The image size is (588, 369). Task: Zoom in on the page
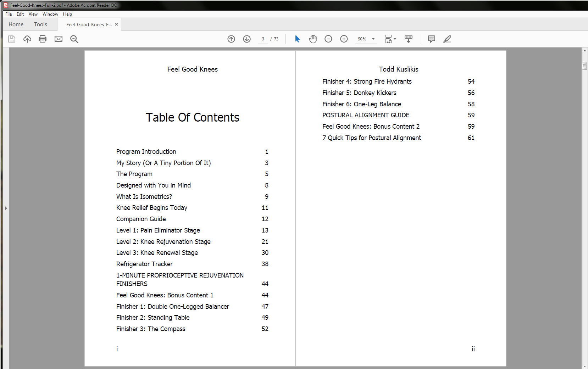click(344, 39)
